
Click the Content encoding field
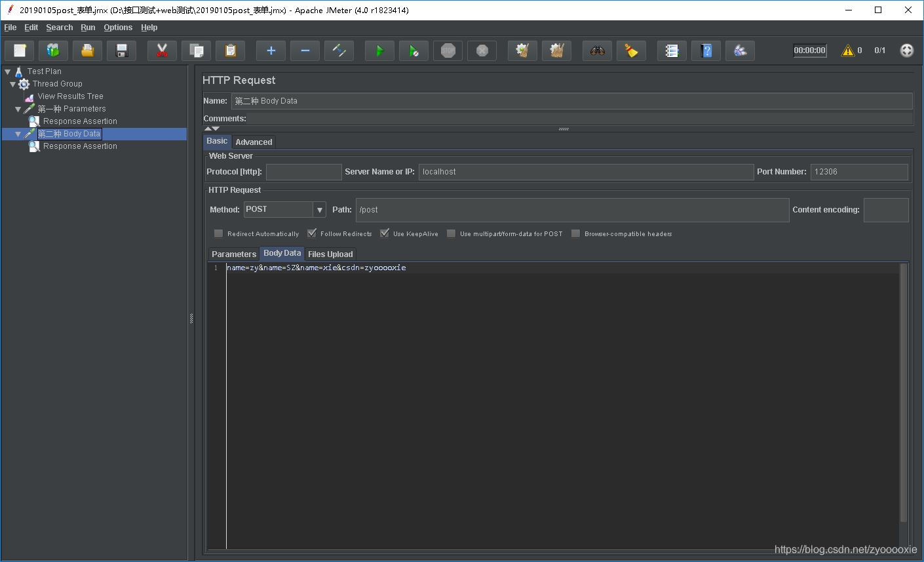coord(886,210)
